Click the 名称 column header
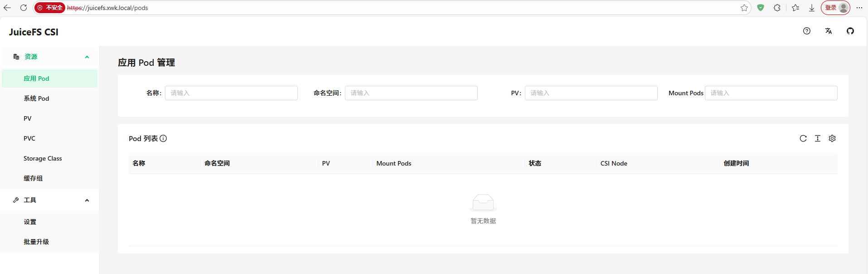Viewport: 868px width, 274px height. coord(165,163)
